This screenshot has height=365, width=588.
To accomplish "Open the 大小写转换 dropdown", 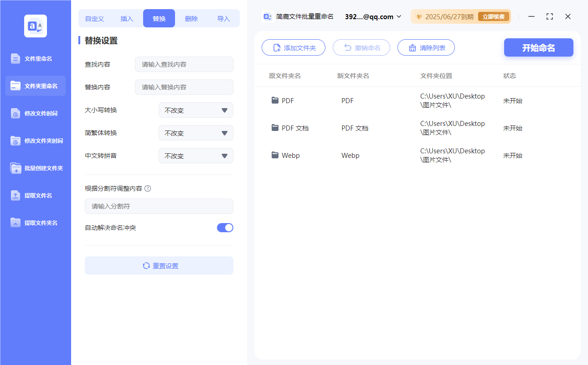I will pos(196,110).
